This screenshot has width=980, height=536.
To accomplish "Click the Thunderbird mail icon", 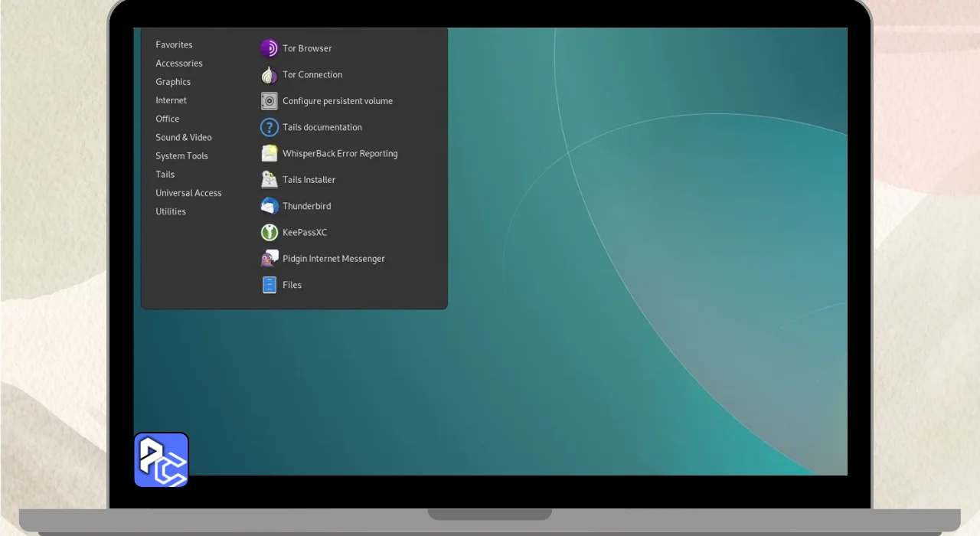I will (269, 206).
